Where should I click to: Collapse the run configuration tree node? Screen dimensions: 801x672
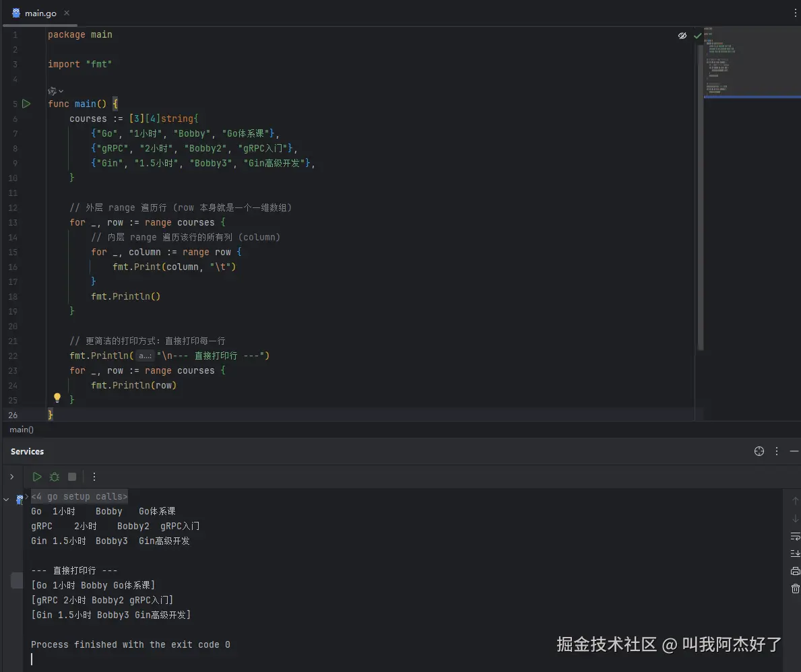(x=6, y=500)
